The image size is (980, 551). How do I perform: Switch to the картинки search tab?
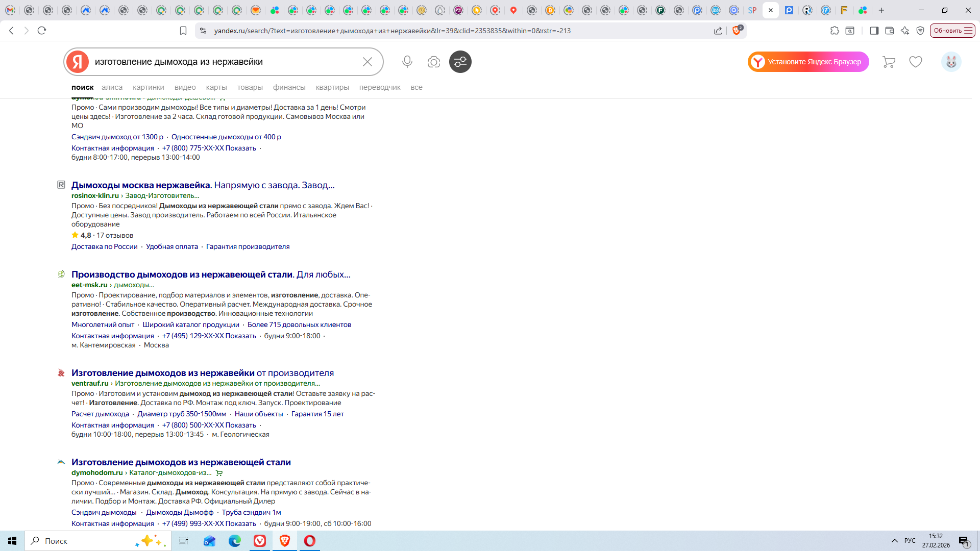coord(148,87)
